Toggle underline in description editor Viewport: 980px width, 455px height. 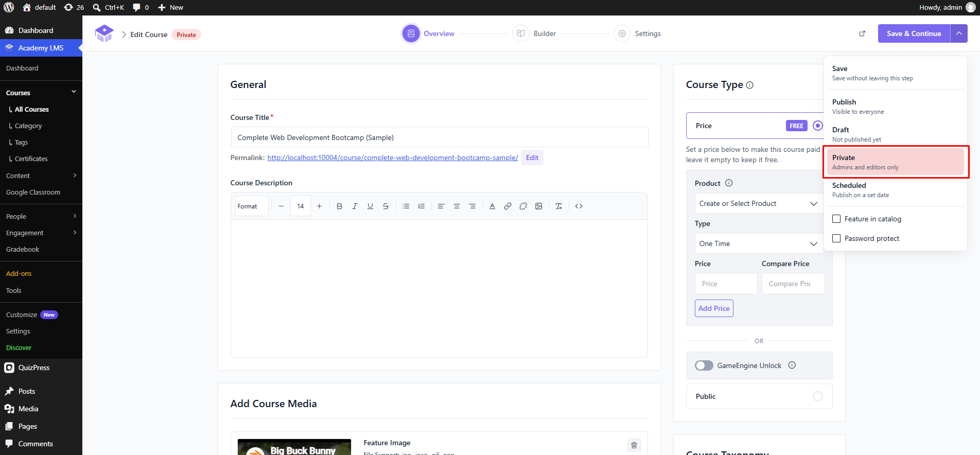coord(370,206)
